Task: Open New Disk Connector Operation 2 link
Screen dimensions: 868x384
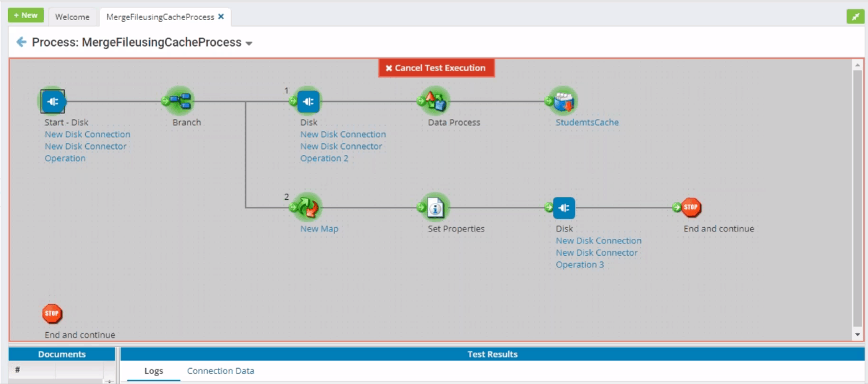Action: click(x=341, y=152)
